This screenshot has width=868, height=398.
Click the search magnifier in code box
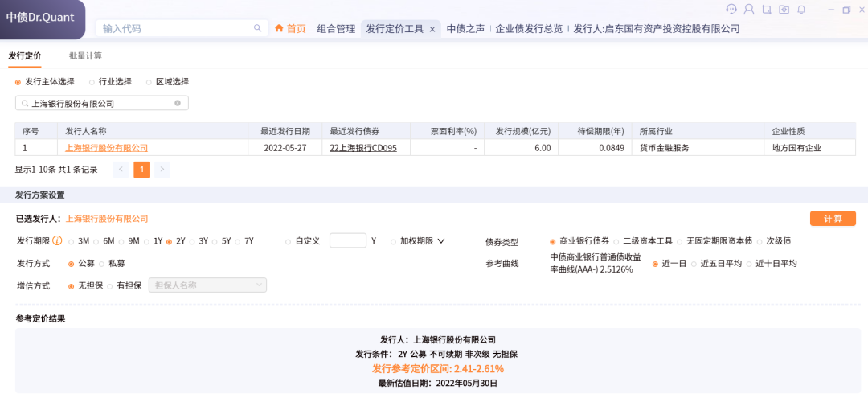click(258, 28)
